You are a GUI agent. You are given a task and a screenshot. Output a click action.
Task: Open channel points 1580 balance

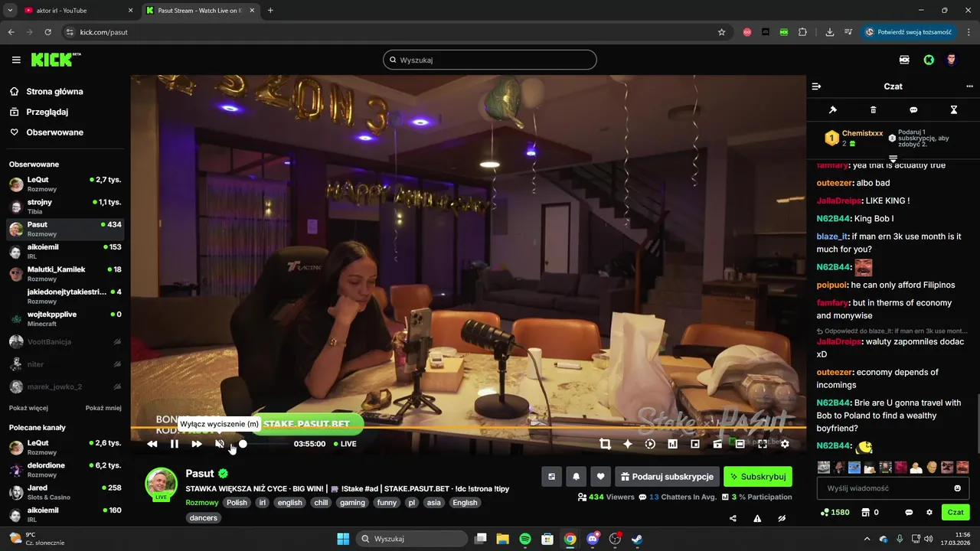pos(835,512)
